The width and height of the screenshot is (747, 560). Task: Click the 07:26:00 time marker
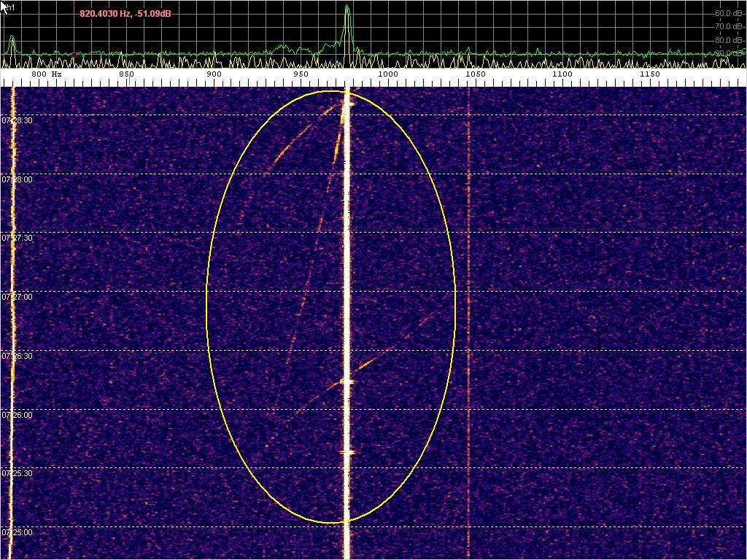click(17, 415)
